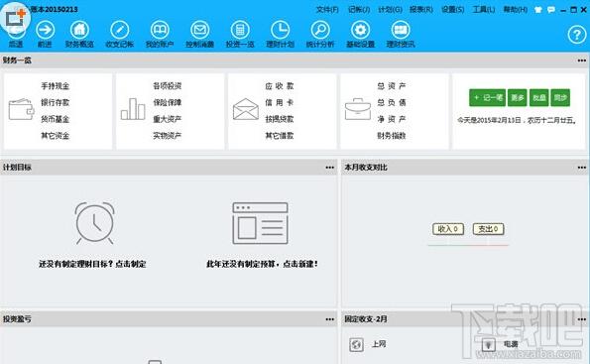Select the 各项投资 row
Image resolution: width=590 pixels, height=364 pixels.
[167, 86]
